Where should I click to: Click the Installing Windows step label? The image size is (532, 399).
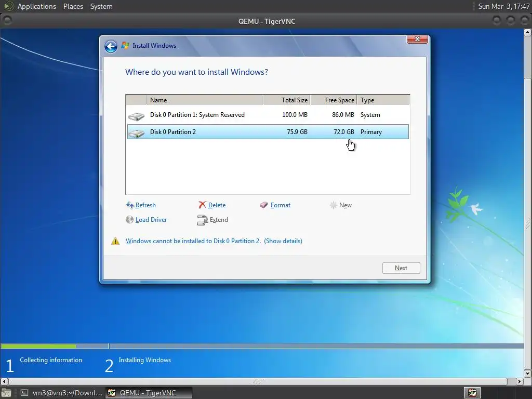point(145,360)
